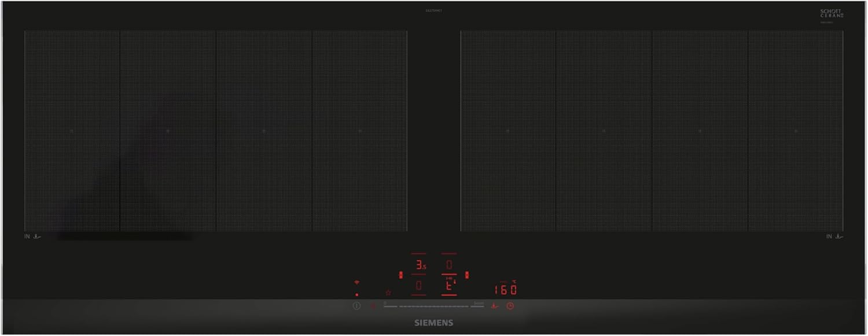This screenshot has width=868, height=336.
Task: Tap the SIEMENS brand logo
Action: 433,323
